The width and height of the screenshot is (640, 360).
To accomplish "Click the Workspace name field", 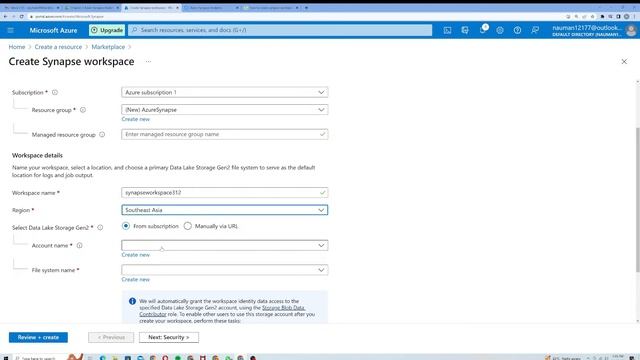I will [x=224, y=192].
